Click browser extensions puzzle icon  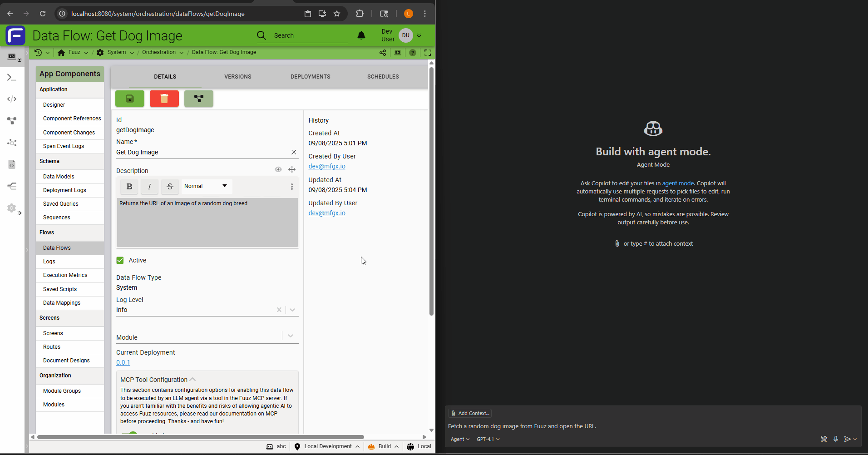pyautogui.click(x=360, y=14)
